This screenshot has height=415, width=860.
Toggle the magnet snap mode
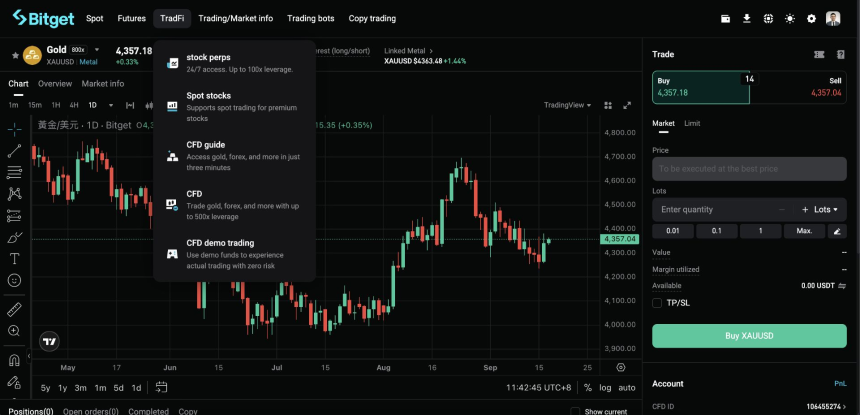pos(14,360)
